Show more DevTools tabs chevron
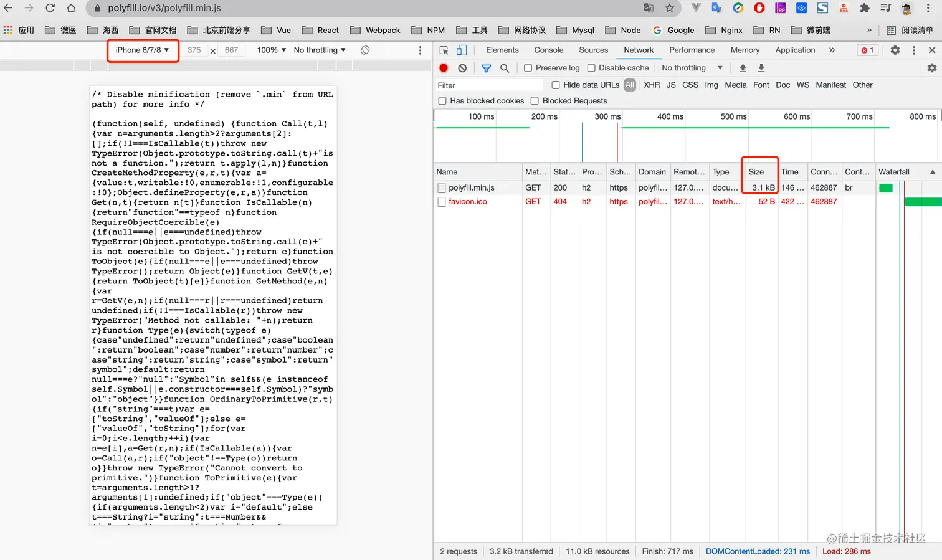This screenshot has width=942, height=560. 832,50
